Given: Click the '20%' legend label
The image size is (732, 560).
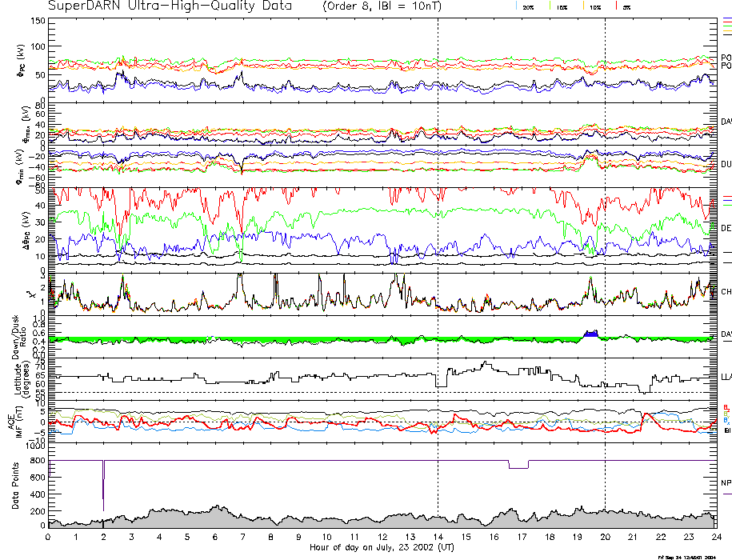Looking at the screenshot, I should click(x=529, y=8).
